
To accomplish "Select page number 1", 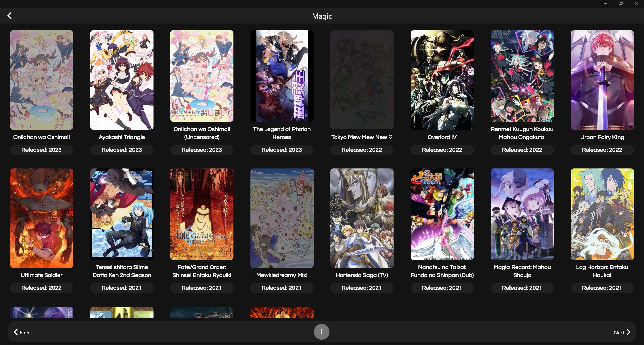I will click(321, 332).
